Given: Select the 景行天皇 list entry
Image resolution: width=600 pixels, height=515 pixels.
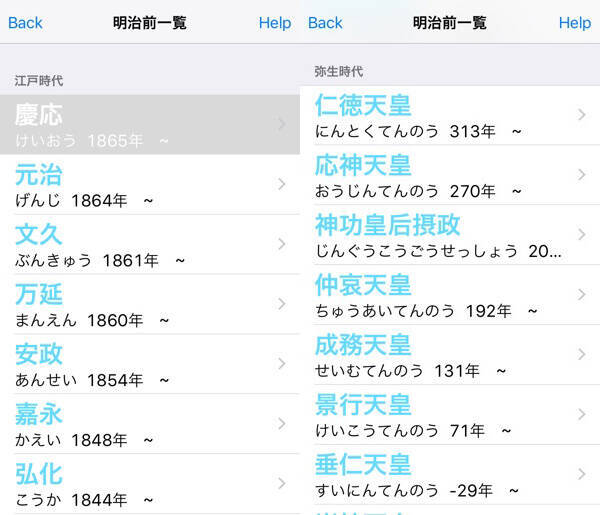Looking at the screenshot, I should pos(440,415).
